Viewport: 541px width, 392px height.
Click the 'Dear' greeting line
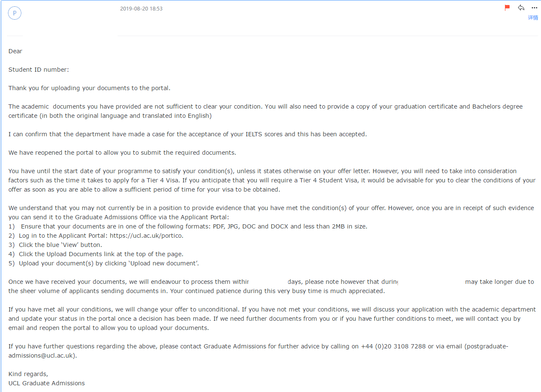point(16,51)
